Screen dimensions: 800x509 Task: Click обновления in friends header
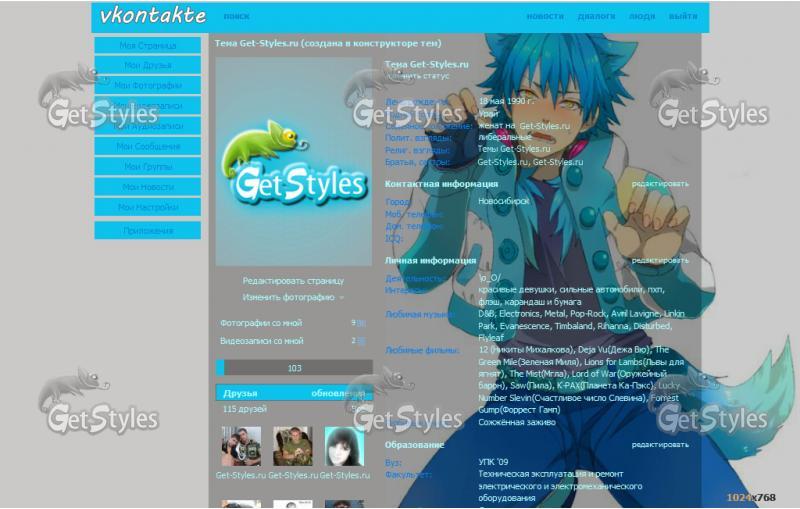pyautogui.click(x=338, y=393)
